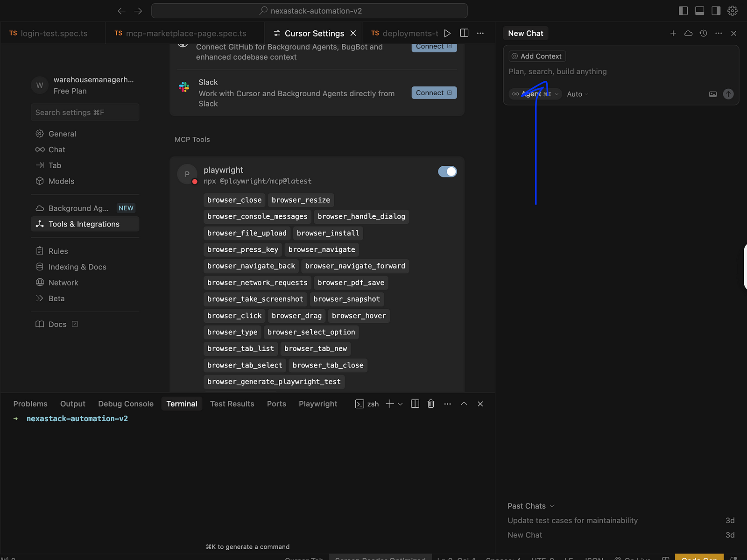Open Chat settings section
This screenshot has width=747, height=560.
pos(85,149)
